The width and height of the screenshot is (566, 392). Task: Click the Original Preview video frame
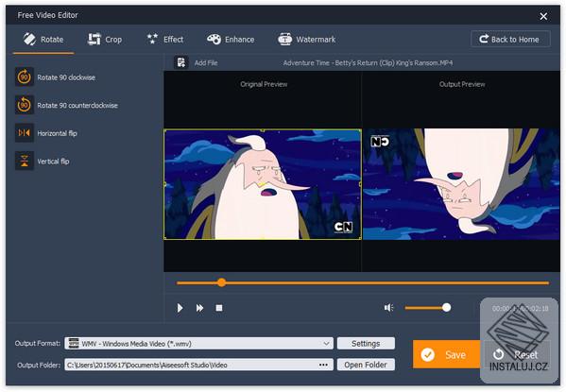click(x=263, y=184)
